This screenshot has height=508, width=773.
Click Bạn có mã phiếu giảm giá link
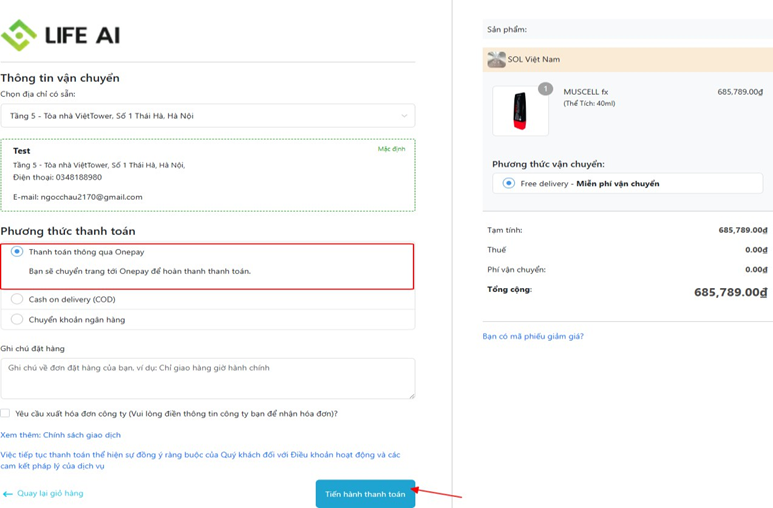pos(533,336)
